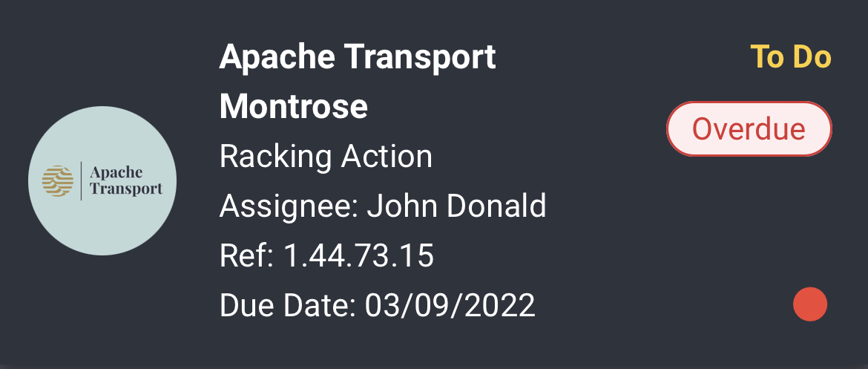Click the gold striped emblem in logo
868x369 pixels.
[58, 181]
